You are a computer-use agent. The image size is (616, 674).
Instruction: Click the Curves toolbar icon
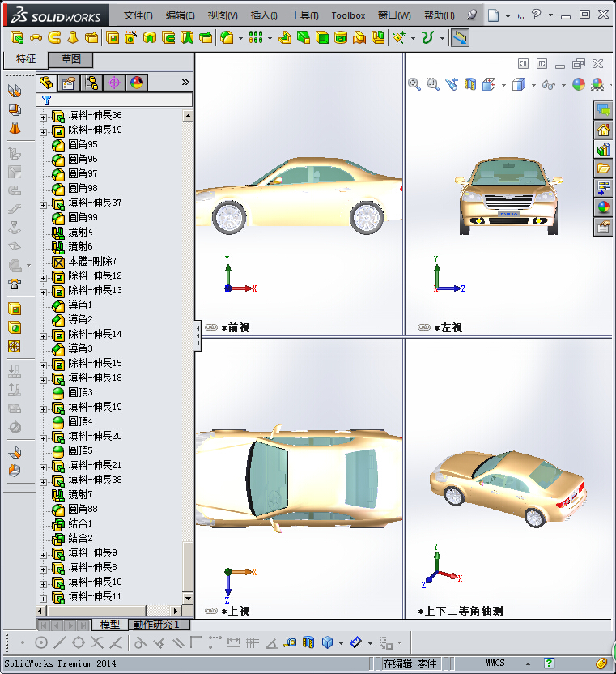click(427, 38)
